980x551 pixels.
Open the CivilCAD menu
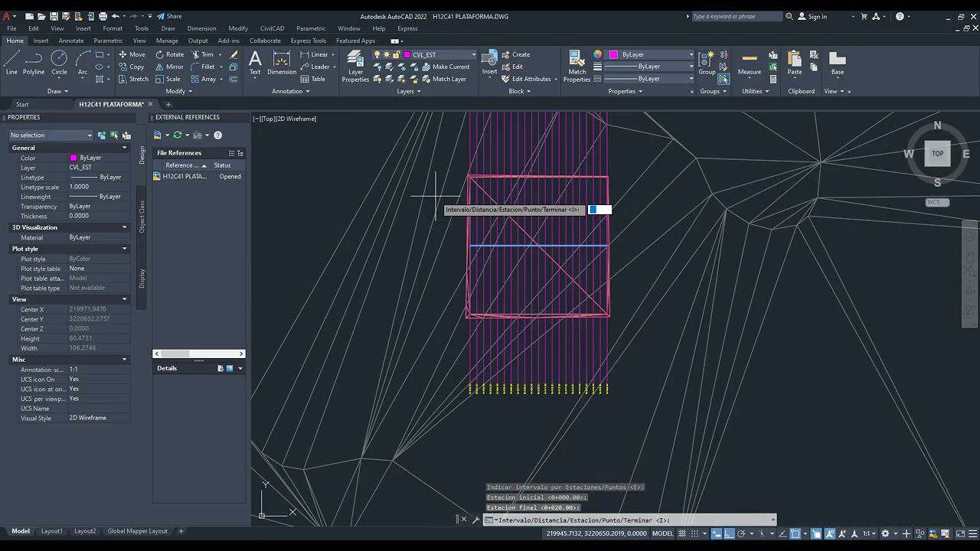pyautogui.click(x=272, y=28)
